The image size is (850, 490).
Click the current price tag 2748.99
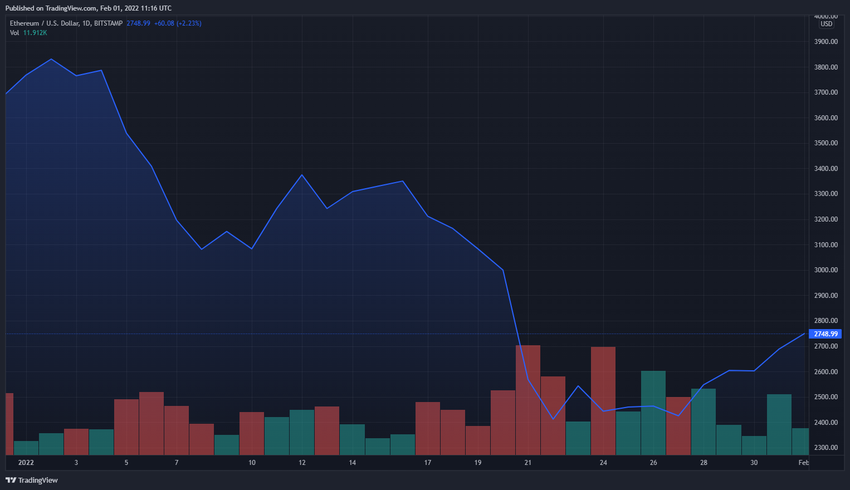pyautogui.click(x=826, y=334)
